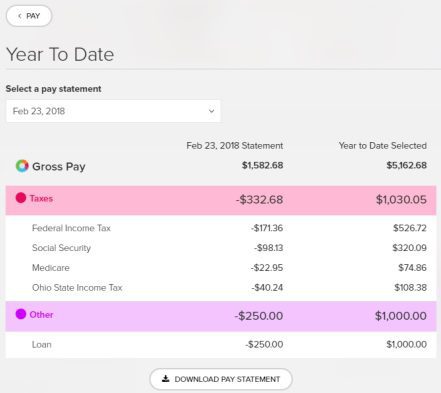The width and height of the screenshot is (441, 393).
Task: Click Other category year-to-date $1,000.00
Action: pyautogui.click(x=401, y=316)
